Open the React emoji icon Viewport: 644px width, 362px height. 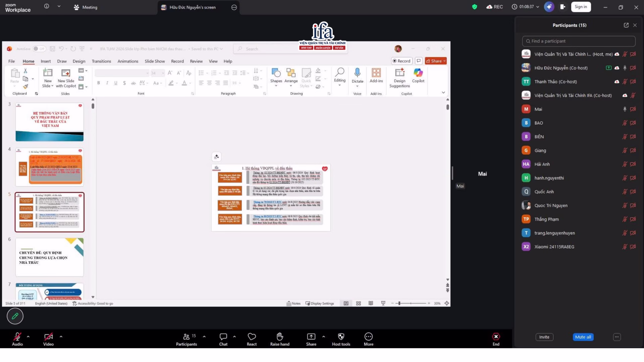[x=252, y=336]
